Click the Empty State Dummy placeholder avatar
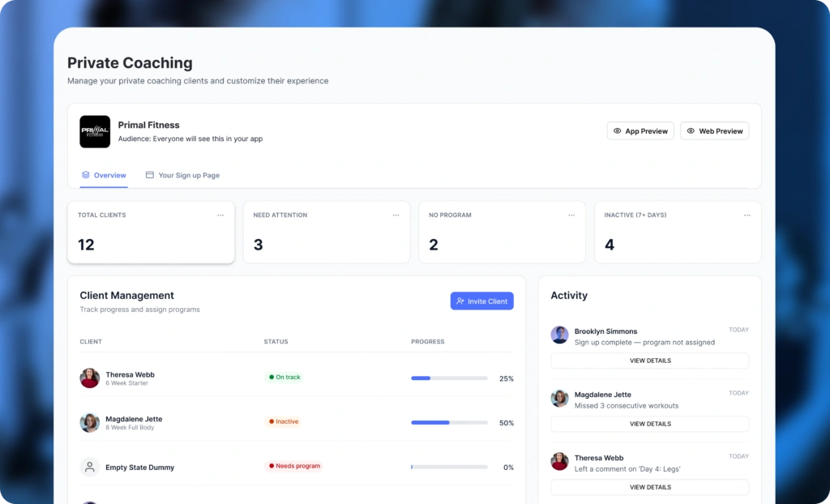The width and height of the screenshot is (830, 504). (89, 467)
